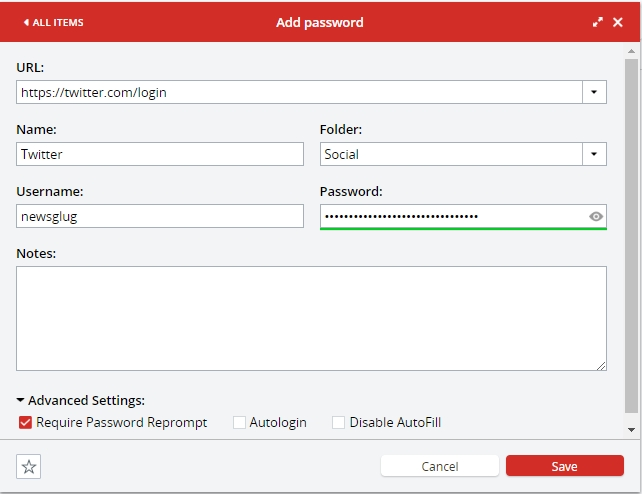Click the Name field showing Twitter

pos(160,154)
